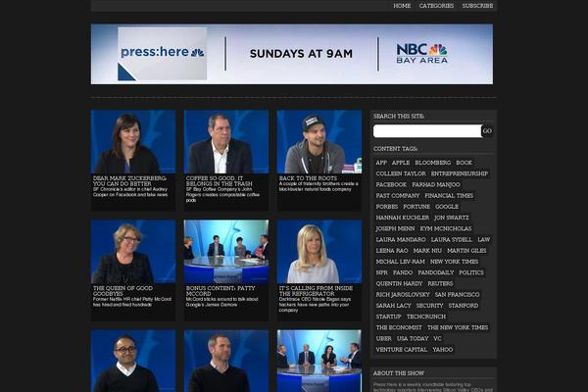Select the UBER tag
This screenshot has height=392, width=588.
[383, 338]
